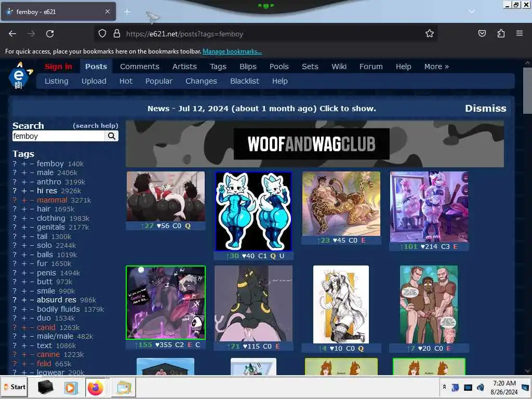Expand the 'More »' navigation menu
The image size is (532, 399).
pos(436,66)
